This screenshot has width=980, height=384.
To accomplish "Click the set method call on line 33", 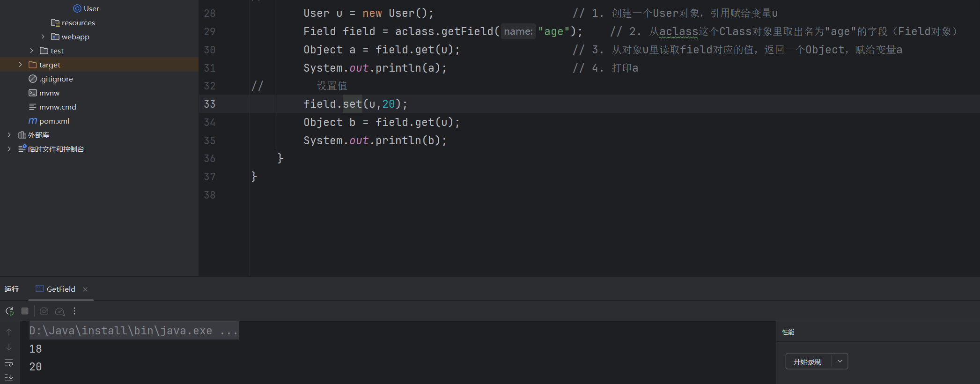I will click(x=353, y=104).
